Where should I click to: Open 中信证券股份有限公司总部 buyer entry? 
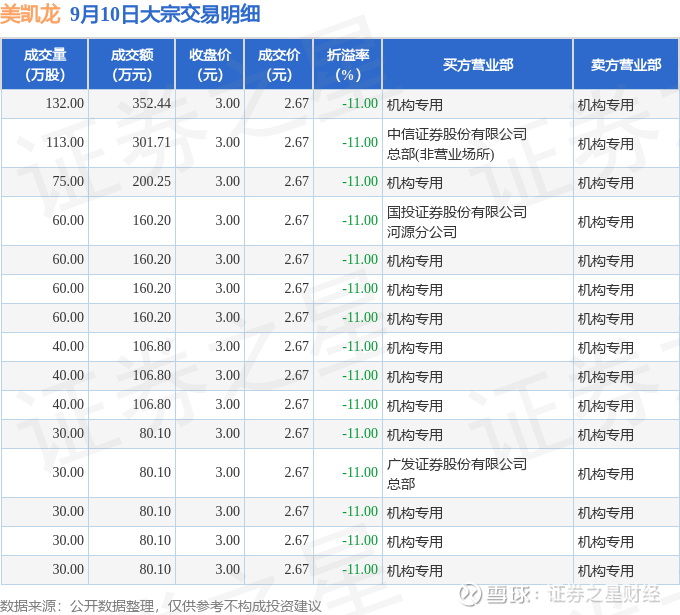click(x=457, y=144)
